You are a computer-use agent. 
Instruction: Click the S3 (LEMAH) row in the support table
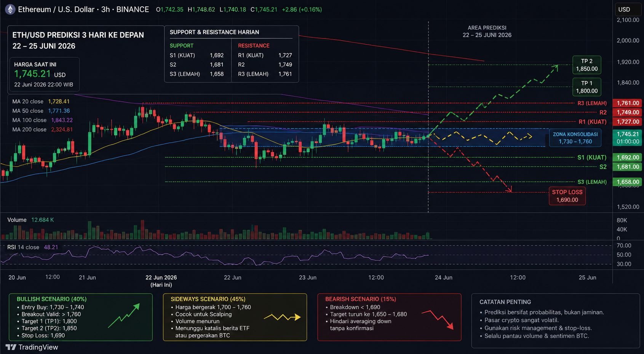click(197, 74)
